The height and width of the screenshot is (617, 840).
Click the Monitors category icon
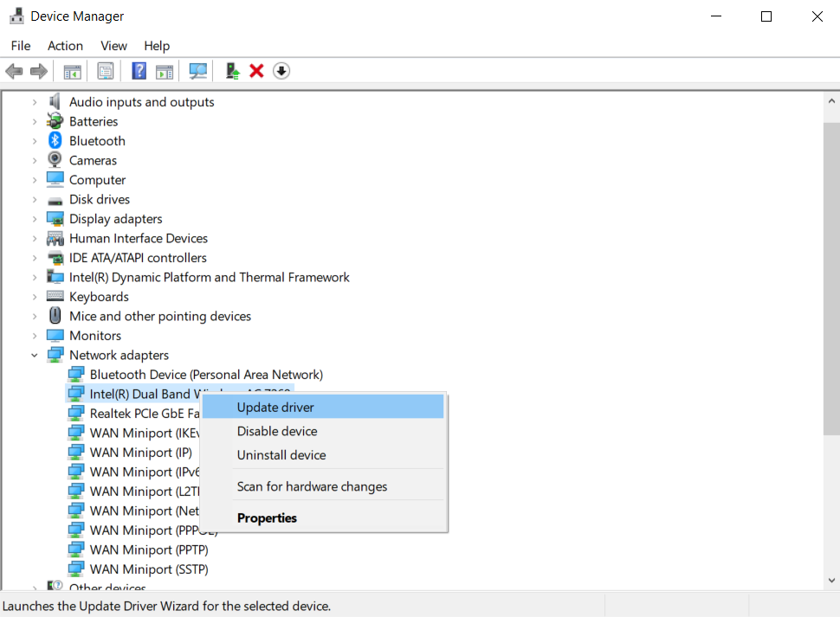(x=55, y=335)
